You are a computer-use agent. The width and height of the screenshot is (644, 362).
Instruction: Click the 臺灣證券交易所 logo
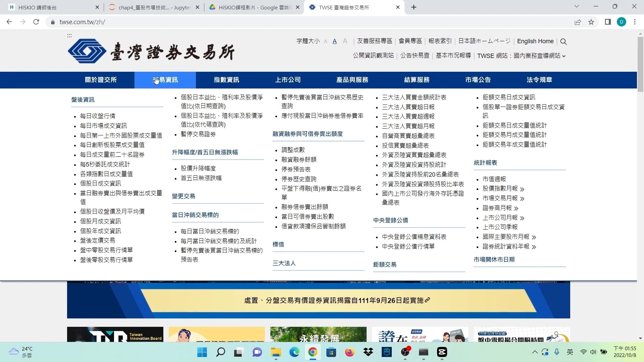(x=151, y=51)
